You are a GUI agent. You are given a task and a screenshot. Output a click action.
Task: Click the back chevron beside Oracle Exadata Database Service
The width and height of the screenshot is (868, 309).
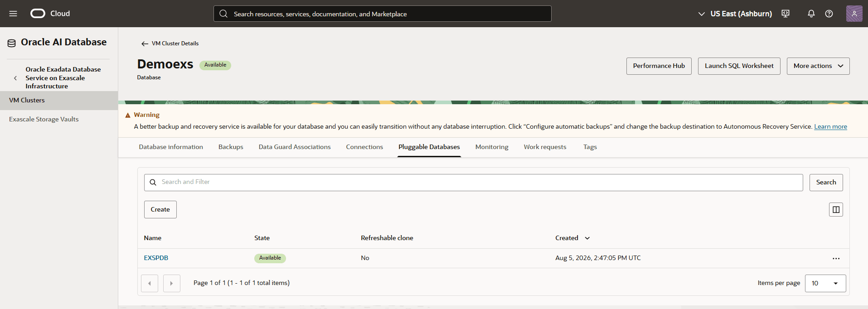coord(15,78)
